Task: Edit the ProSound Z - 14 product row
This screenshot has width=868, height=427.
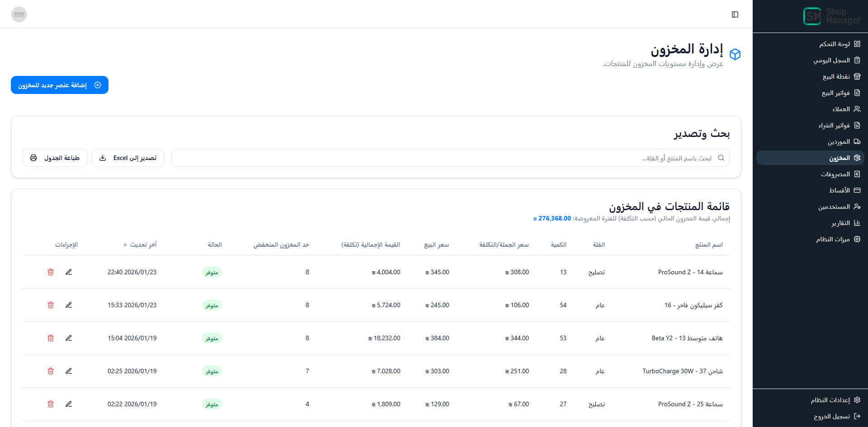Action: [x=69, y=272]
